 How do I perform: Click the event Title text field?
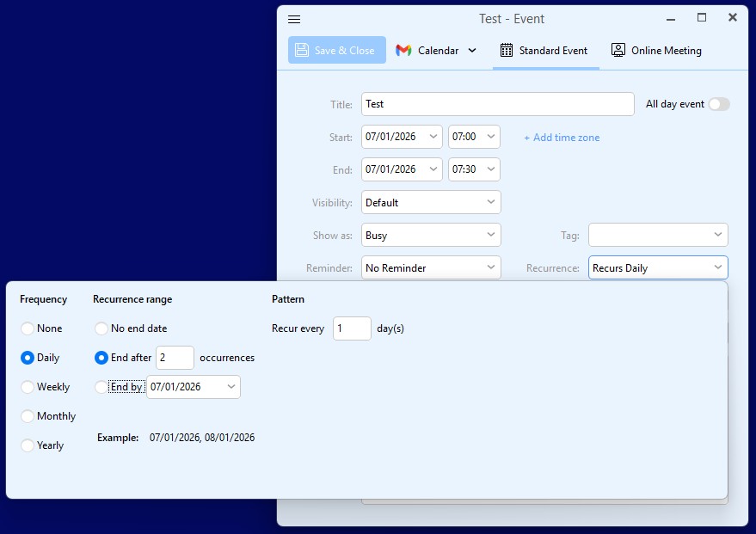point(497,104)
